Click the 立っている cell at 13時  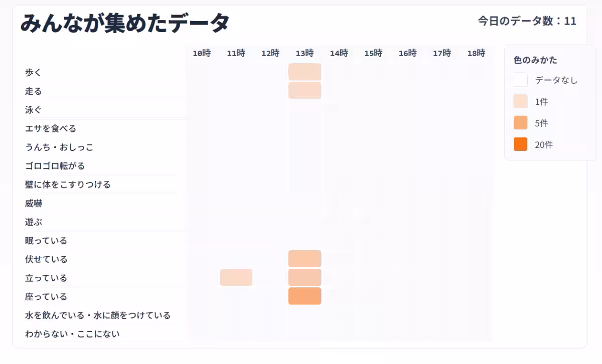pyautogui.click(x=305, y=277)
